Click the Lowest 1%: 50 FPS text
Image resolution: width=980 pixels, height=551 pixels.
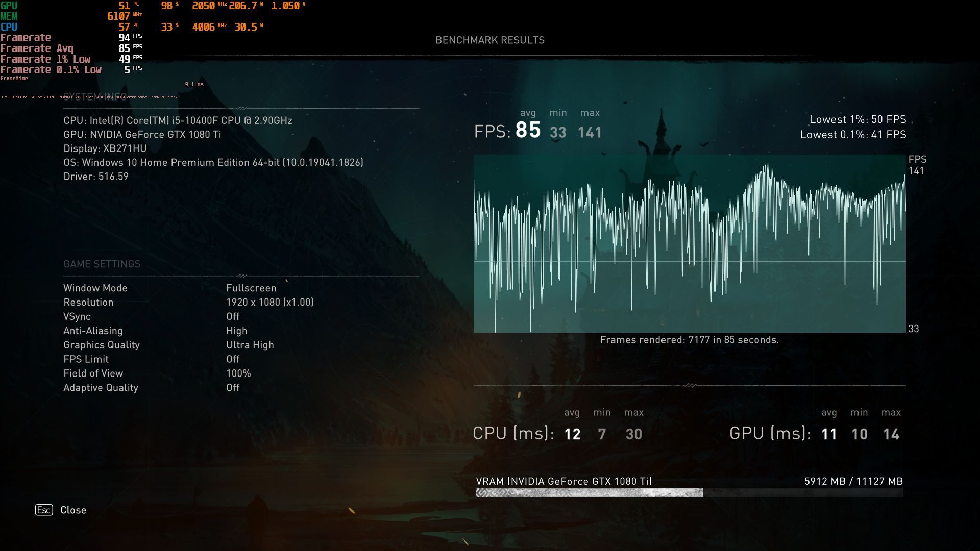coord(857,119)
